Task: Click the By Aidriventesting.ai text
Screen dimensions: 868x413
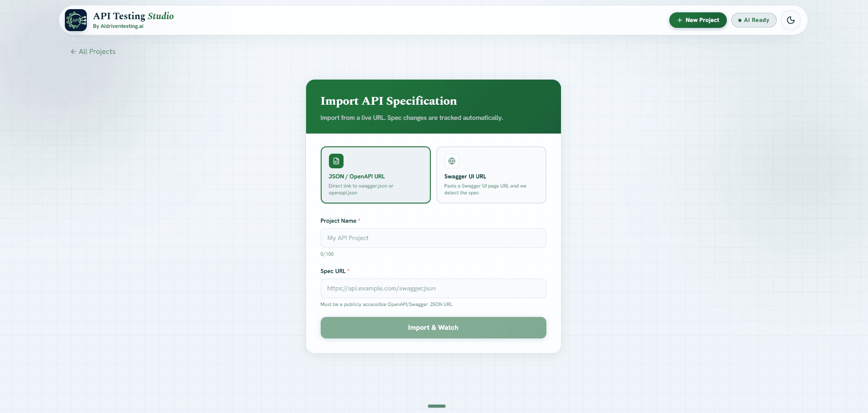Action: pos(118,26)
